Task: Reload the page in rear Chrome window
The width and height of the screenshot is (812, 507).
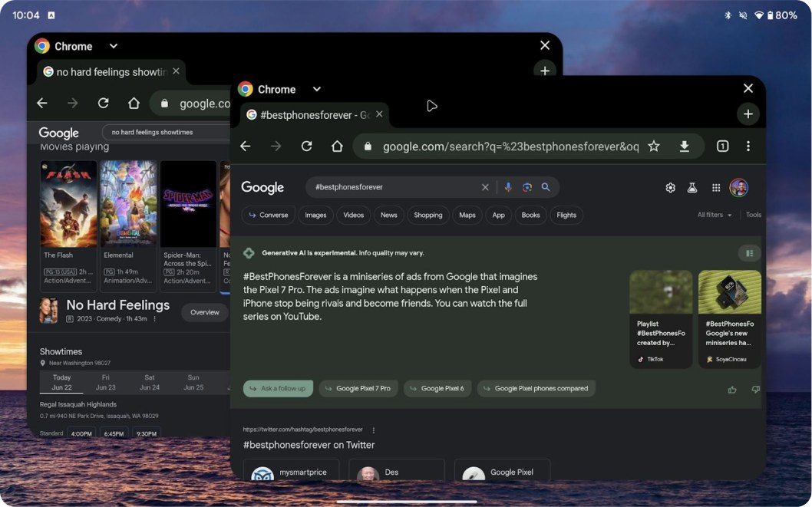Action: pos(103,104)
